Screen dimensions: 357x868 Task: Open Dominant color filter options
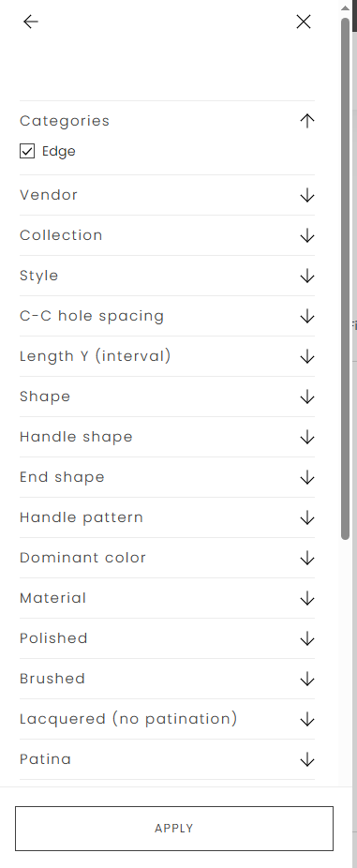pyautogui.click(x=167, y=558)
